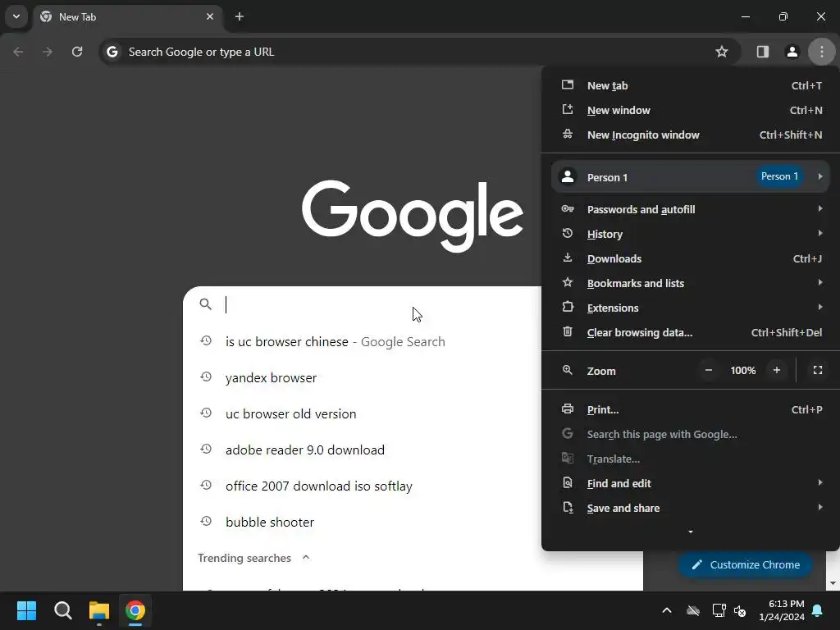Expand Find and edit submenu

[691, 484]
